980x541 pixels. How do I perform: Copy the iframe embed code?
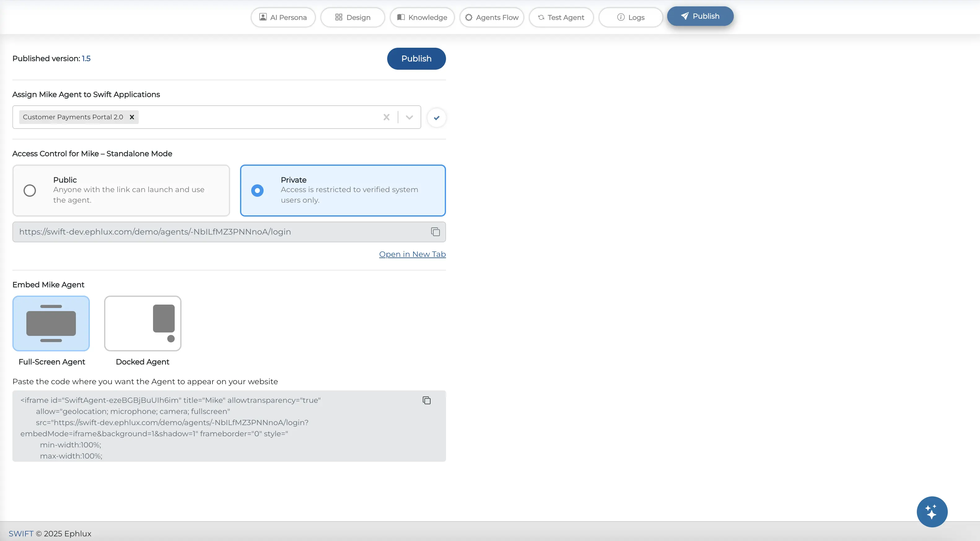427,400
